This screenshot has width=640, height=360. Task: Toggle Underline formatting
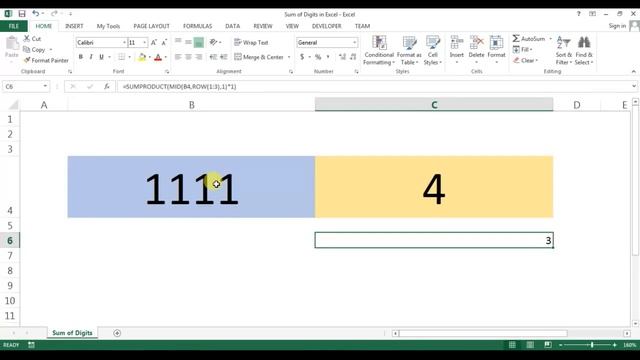pyautogui.click(x=101, y=57)
